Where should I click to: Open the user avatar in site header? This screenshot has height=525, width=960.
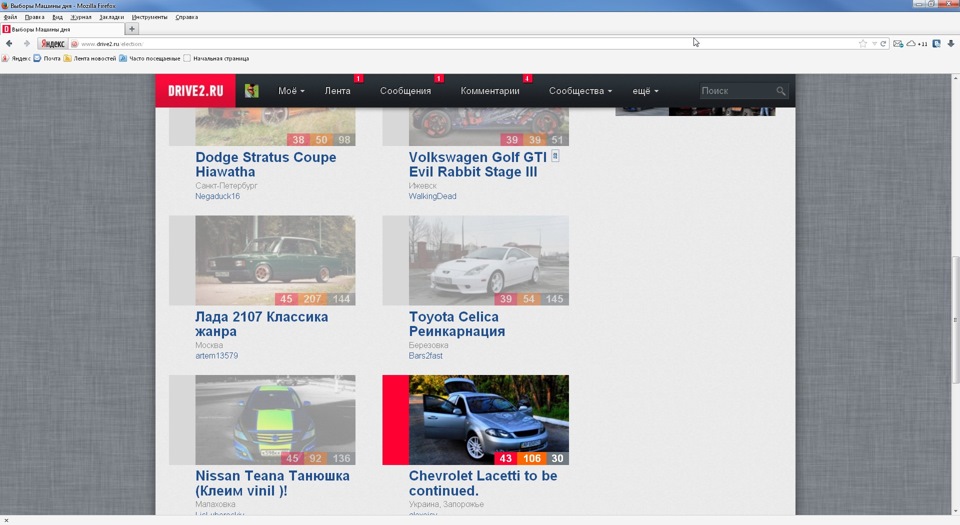point(252,91)
